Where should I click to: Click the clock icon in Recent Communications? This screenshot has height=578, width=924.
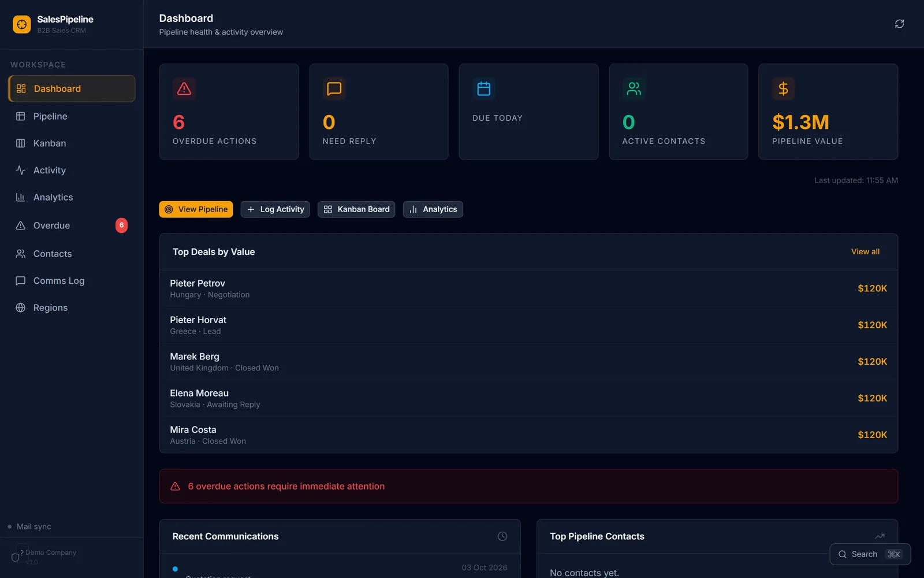point(502,536)
